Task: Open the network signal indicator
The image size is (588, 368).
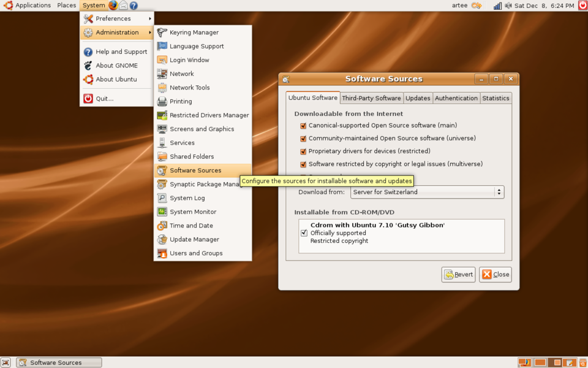Action: pos(497,6)
